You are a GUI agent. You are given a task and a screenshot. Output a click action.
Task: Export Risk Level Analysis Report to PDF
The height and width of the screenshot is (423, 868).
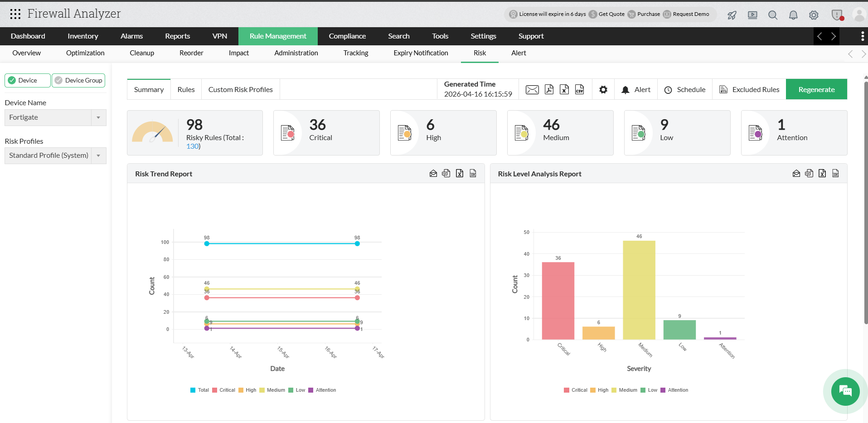click(x=809, y=173)
